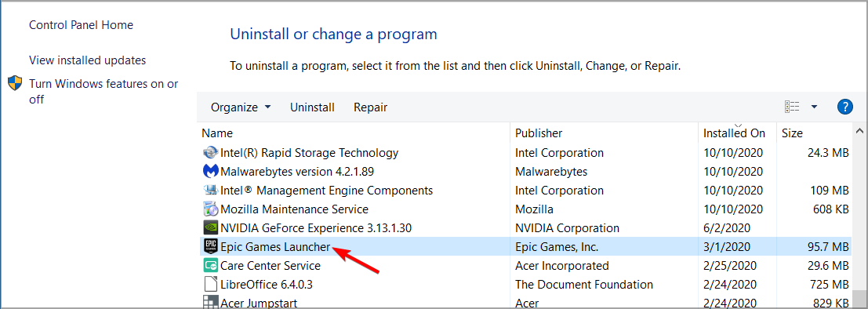This screenshot has width=868, height=309.
Task: Click the Malwarebytes program icon
Action: click(x=210, y=172)
